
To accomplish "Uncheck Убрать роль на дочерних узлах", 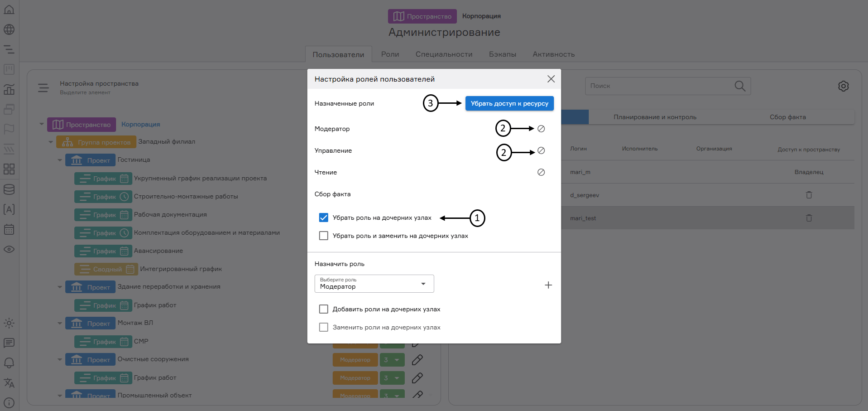I will pyautogui.click(x=323, y=218).
